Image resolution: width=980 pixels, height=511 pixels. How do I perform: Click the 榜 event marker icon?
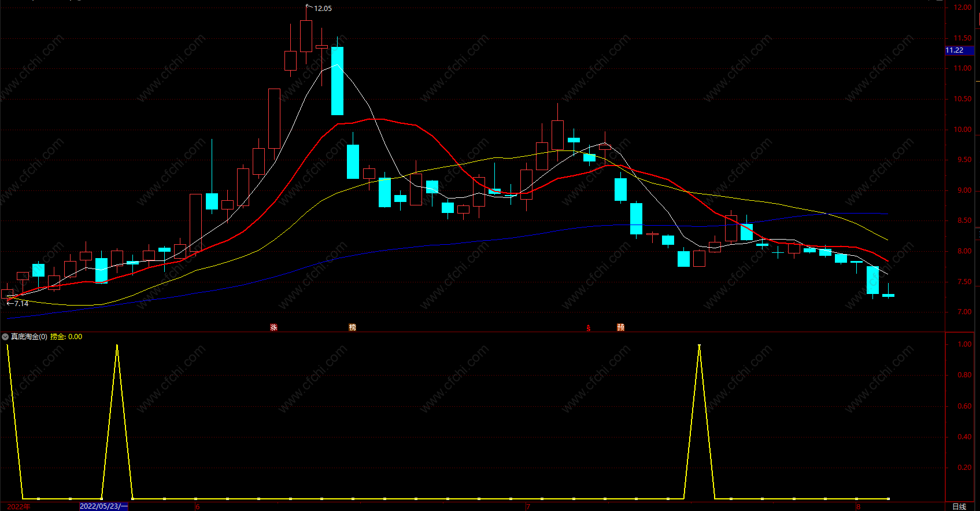click(353, 328)
